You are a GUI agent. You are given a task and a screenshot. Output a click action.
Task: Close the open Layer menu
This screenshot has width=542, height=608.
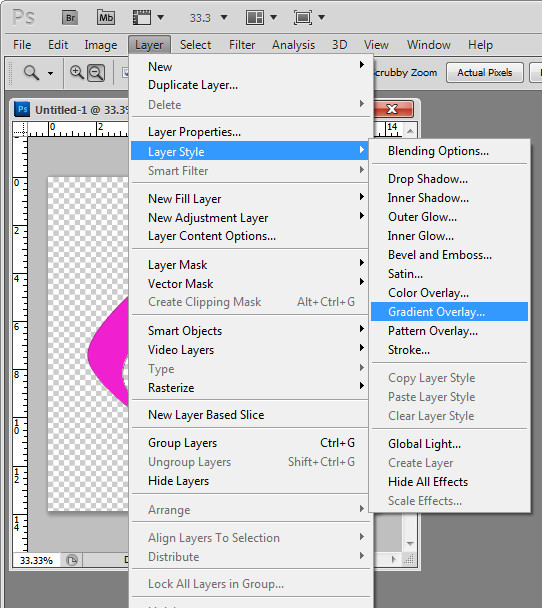coord(149,45)
